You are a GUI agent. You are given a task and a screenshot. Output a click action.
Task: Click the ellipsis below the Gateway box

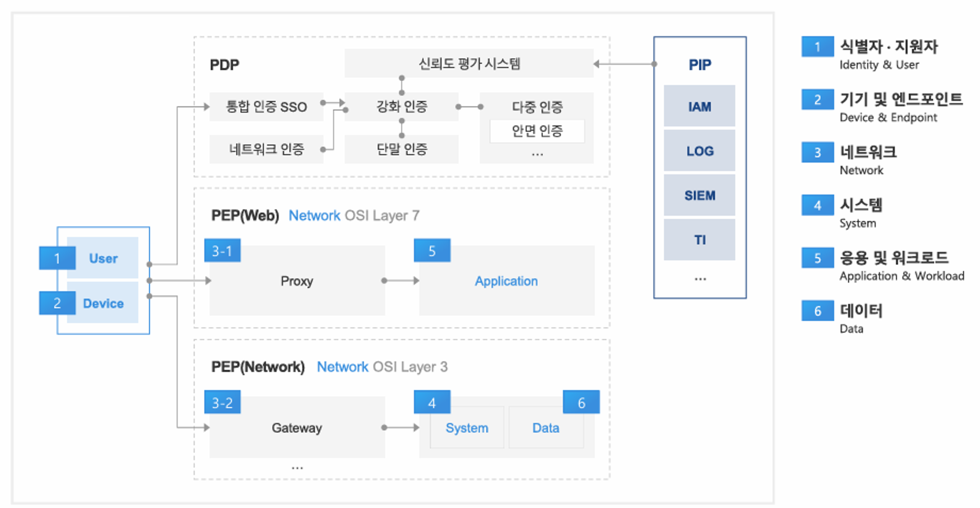tap(297, 468)
